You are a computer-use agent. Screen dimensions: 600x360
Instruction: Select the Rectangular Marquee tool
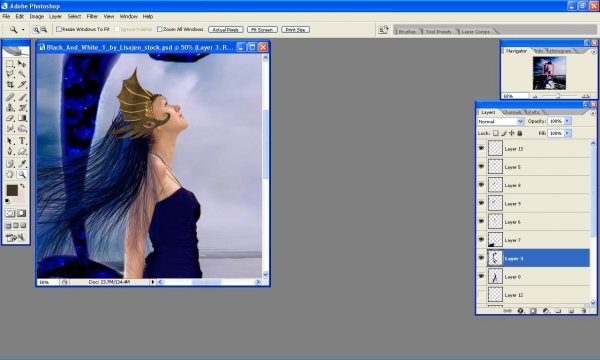(10, 64)
